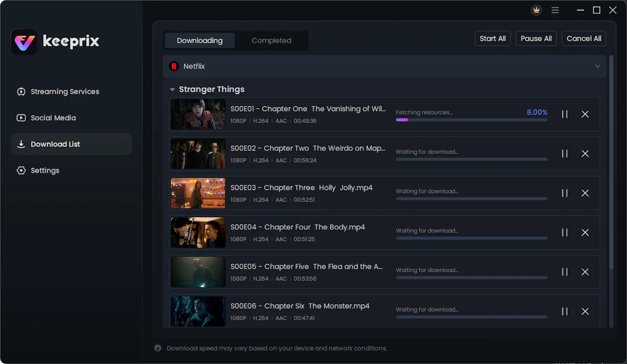Viewport: 627px width, 364px height.
Task: Open Streaming Services in sidebar
Action: coord(71,92)
